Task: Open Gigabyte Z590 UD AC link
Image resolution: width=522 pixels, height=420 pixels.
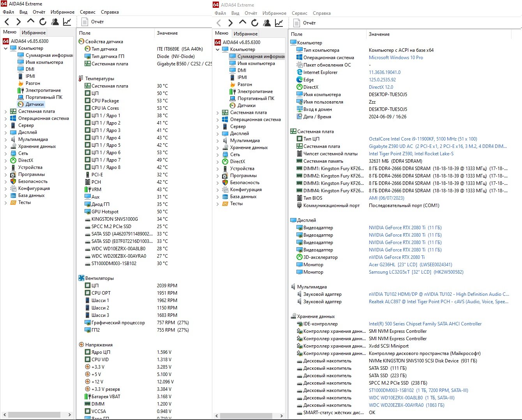Action: [438, 146]
